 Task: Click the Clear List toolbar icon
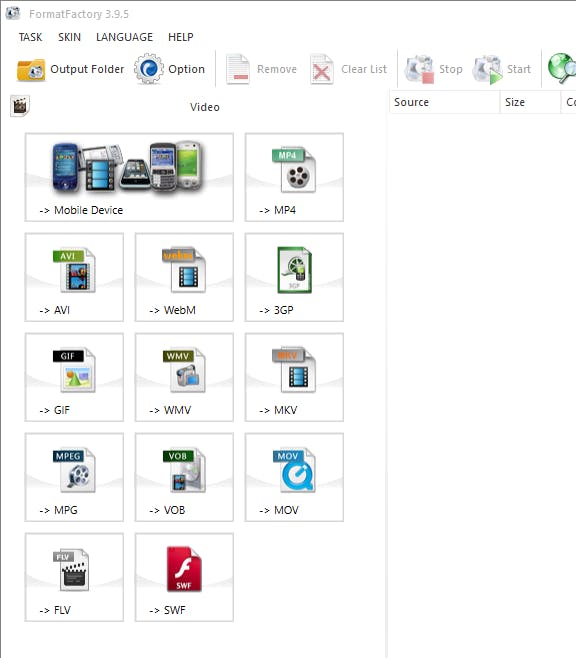point(321,69)
